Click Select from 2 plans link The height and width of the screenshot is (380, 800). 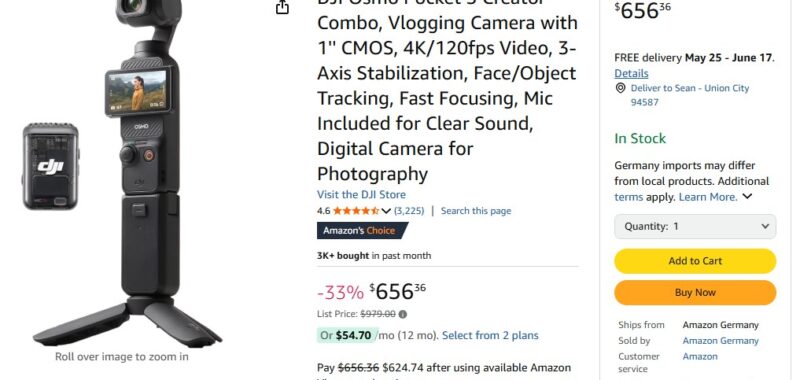pyautogui.click(x=490, y=335)
